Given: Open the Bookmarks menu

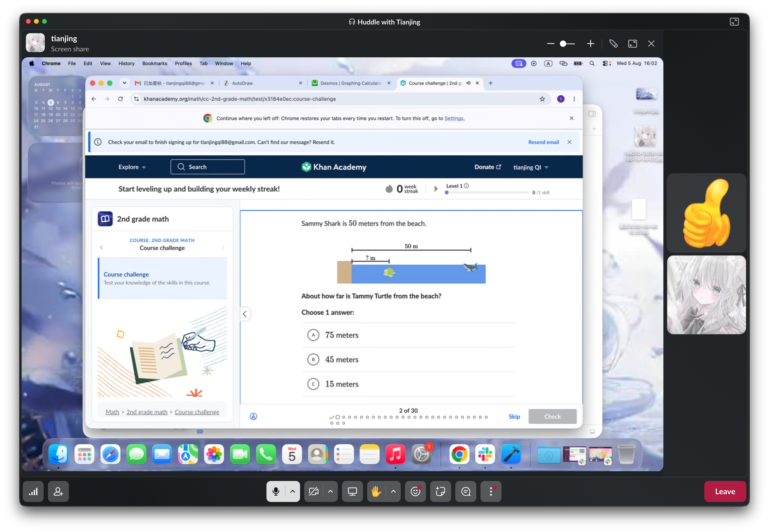Looking at the screenshot, I should pyautogui.click(x=155, y=63).
